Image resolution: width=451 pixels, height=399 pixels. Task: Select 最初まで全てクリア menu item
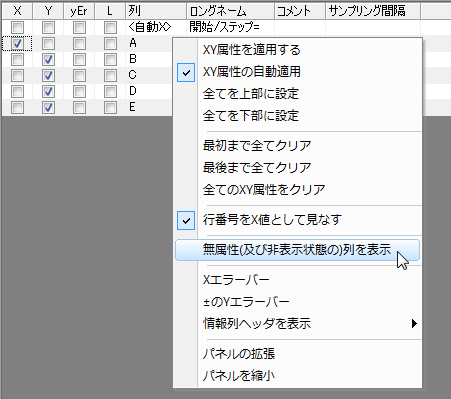click(x=297, y=146)
